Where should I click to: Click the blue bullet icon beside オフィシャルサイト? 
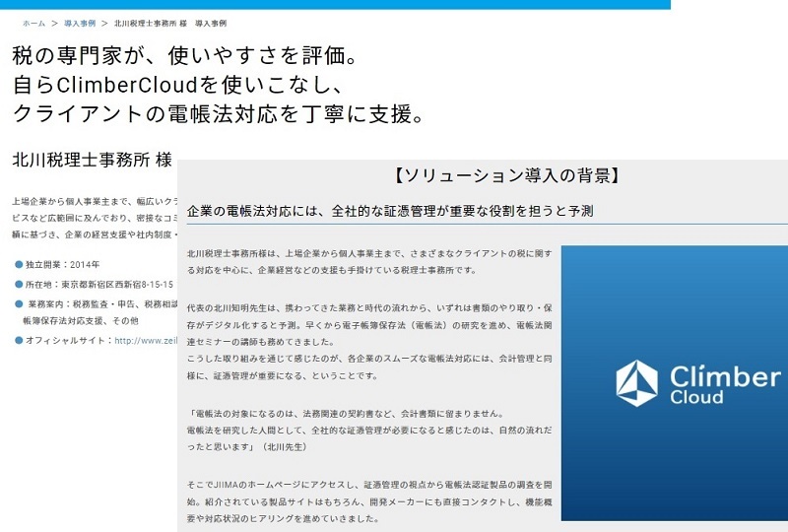click(x=18, y=341)
